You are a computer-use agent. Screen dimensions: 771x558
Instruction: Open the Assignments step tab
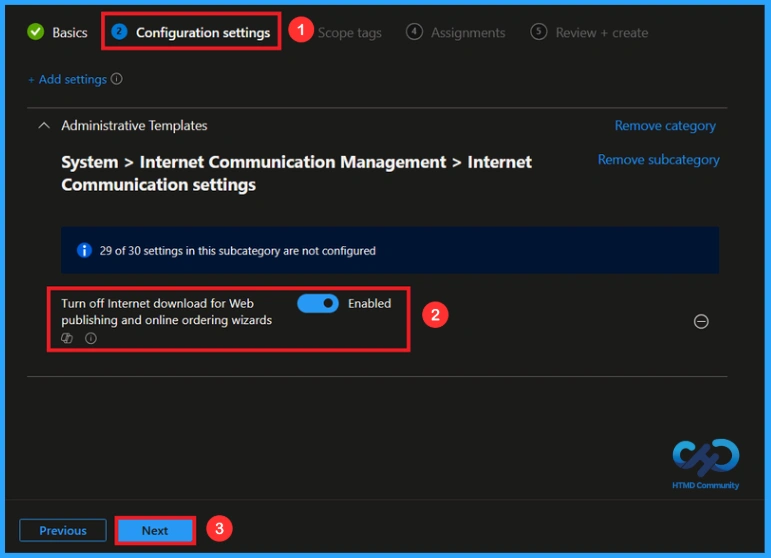455,32
